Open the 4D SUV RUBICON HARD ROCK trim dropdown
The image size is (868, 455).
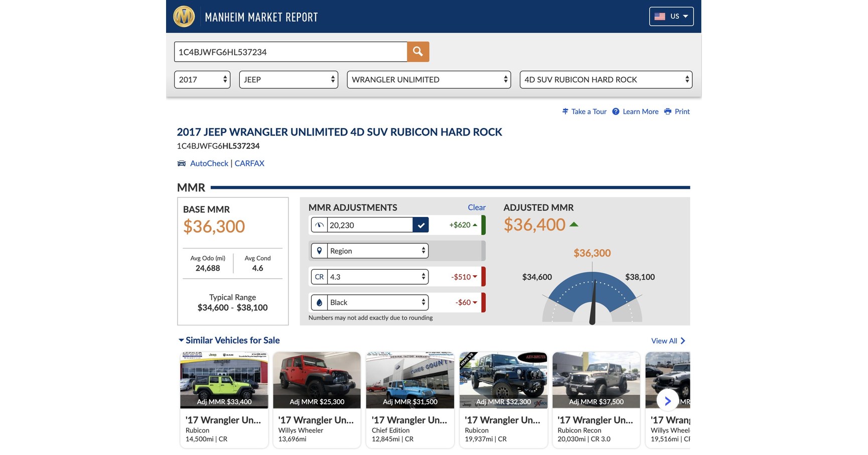[605, 79]
